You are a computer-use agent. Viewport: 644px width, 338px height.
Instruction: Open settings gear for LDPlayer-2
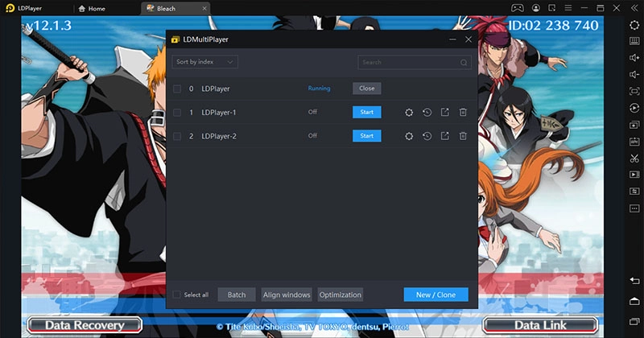click(x=409, y=136)
